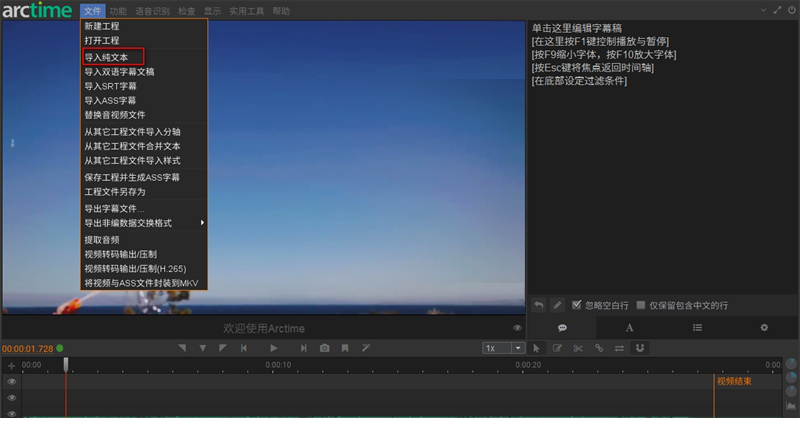
Task: Click the top round knob beside timeline
Action: (x=791, y=364)
